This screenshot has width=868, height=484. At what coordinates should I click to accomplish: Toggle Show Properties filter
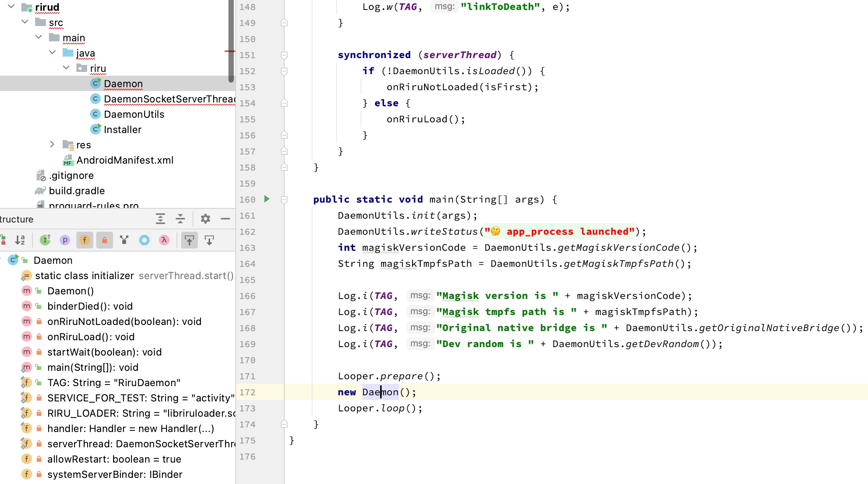[65, 240]
